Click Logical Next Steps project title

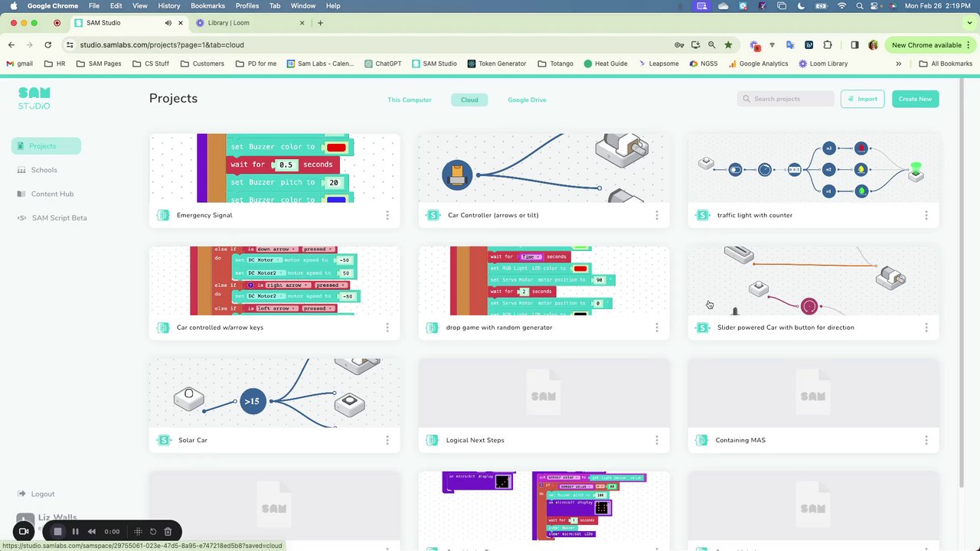[475, 440]
